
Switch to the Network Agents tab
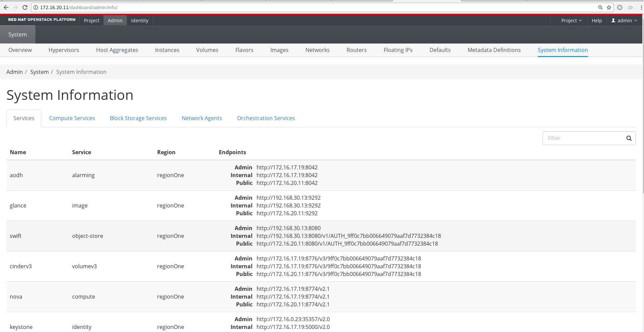click(202, 118)
